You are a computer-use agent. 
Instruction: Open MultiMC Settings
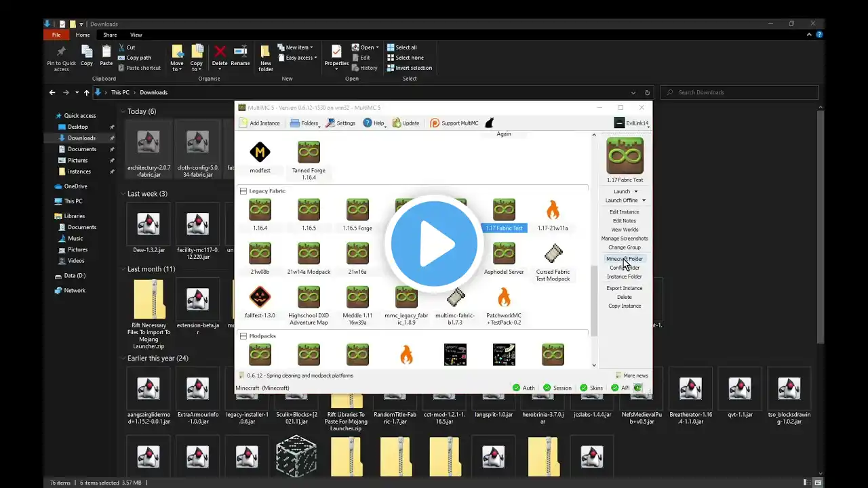340,123
